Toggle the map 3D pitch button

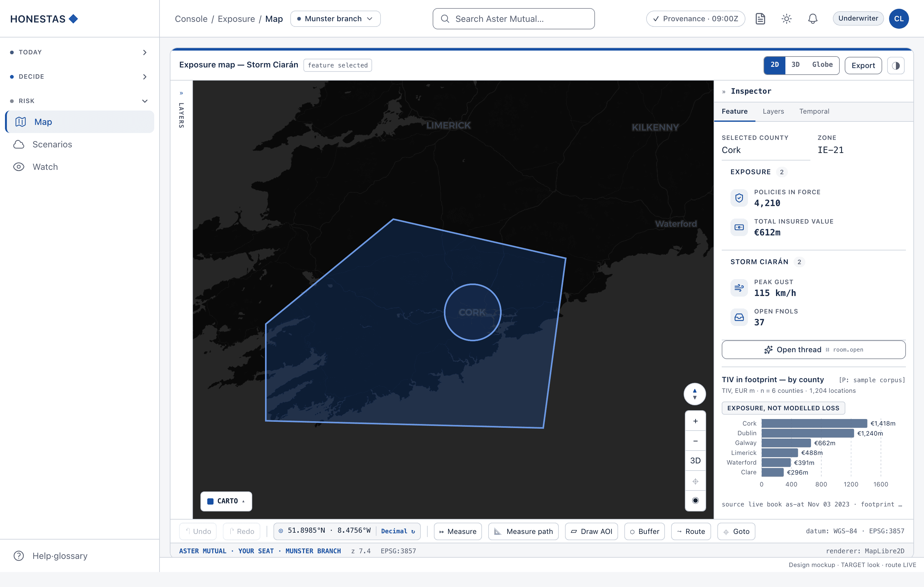point(695,461)
